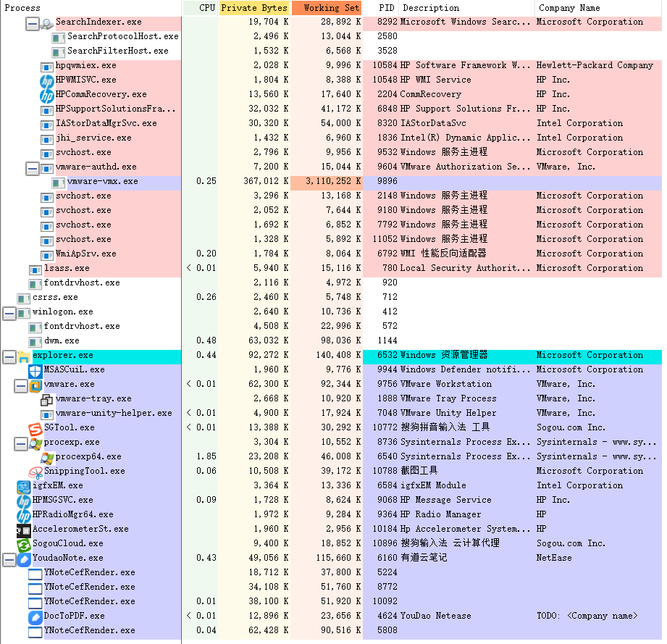Click the "NetEase" company name
The image size is (667, 644).
(x=554, y=558)
